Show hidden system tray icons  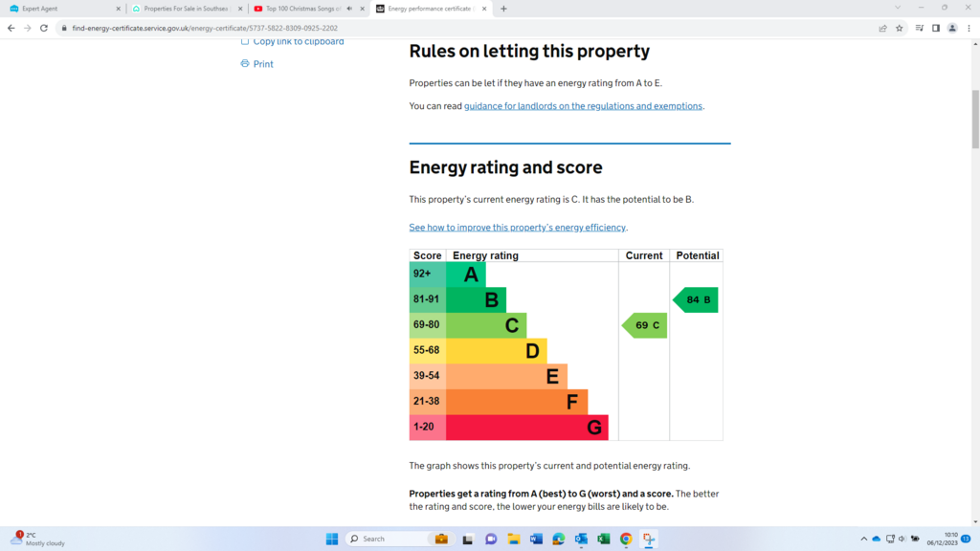pyautogui.click(x=864, y=539)
